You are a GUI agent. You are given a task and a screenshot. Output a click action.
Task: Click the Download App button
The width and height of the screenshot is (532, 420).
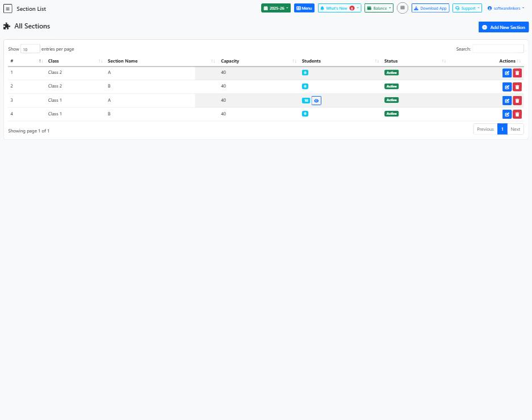(430, 9)
